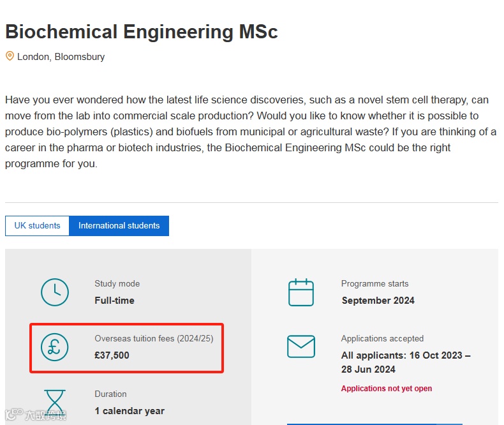Select International students tab
The height and width of the screenshot is (425, 504).
119,226
